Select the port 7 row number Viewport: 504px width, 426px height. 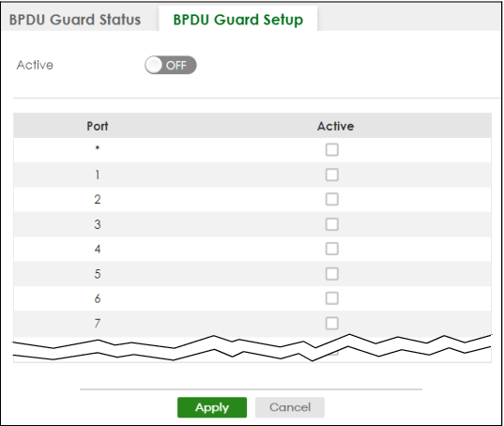coord(98,323)
